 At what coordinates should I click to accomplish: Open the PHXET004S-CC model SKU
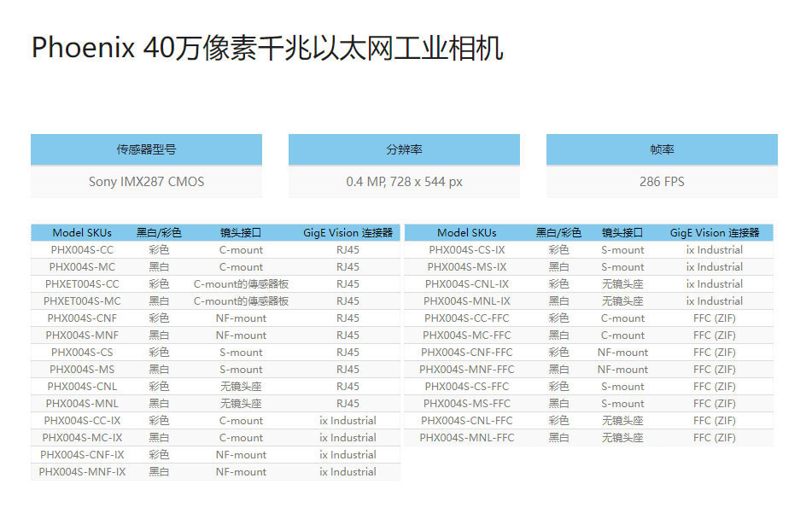(x=82, y=284)
